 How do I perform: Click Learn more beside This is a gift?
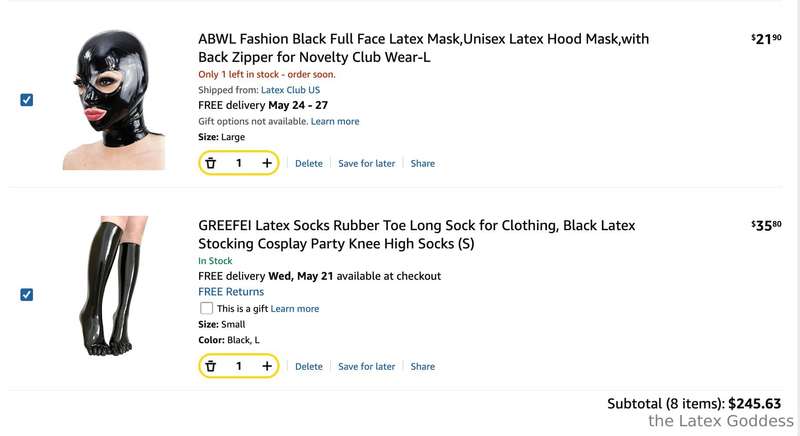[x=294, y=309]
